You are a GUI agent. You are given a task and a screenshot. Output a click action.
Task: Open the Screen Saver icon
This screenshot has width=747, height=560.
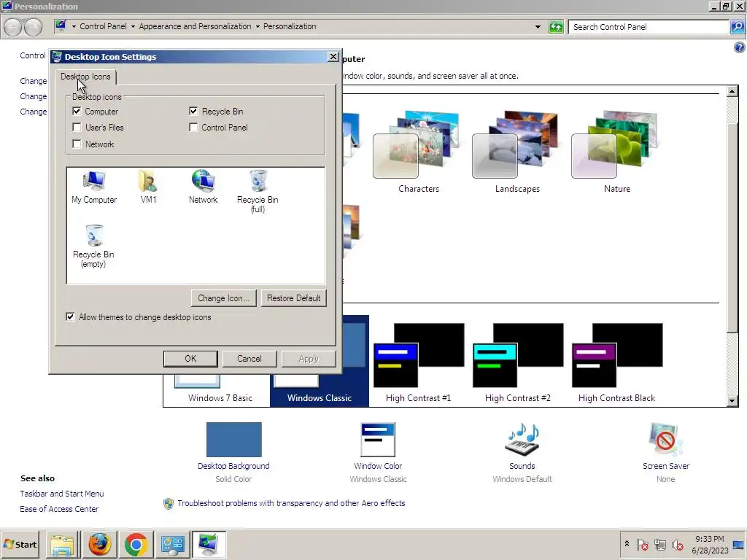(665, 440)
